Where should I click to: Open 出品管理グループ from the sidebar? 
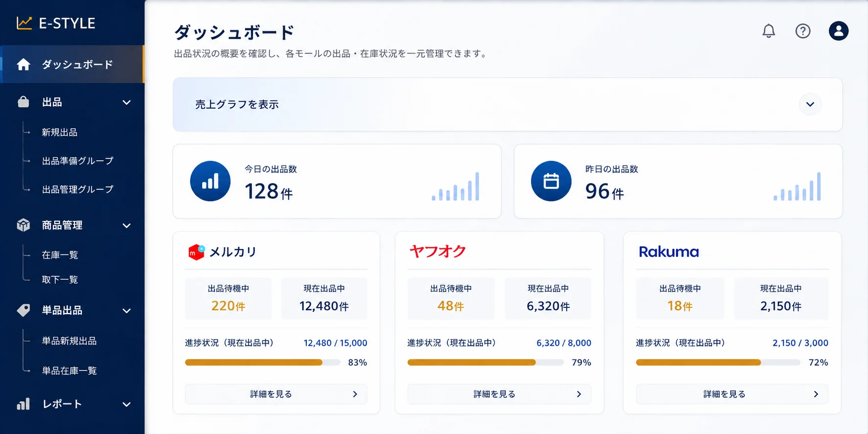[78, 189]
